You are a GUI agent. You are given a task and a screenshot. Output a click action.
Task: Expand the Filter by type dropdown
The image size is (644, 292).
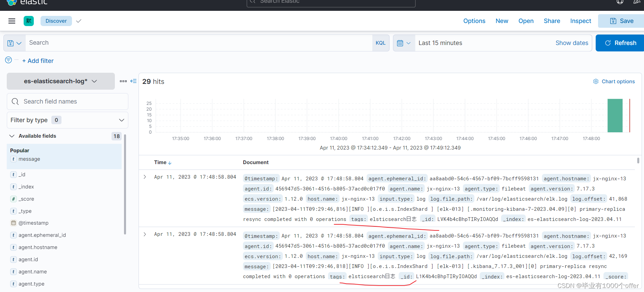(x=68, y=120)
